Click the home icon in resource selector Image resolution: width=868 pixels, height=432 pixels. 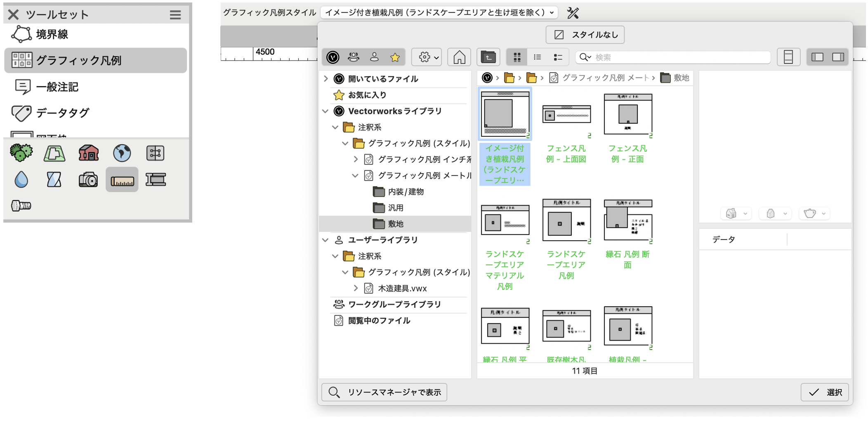point(459,57)
